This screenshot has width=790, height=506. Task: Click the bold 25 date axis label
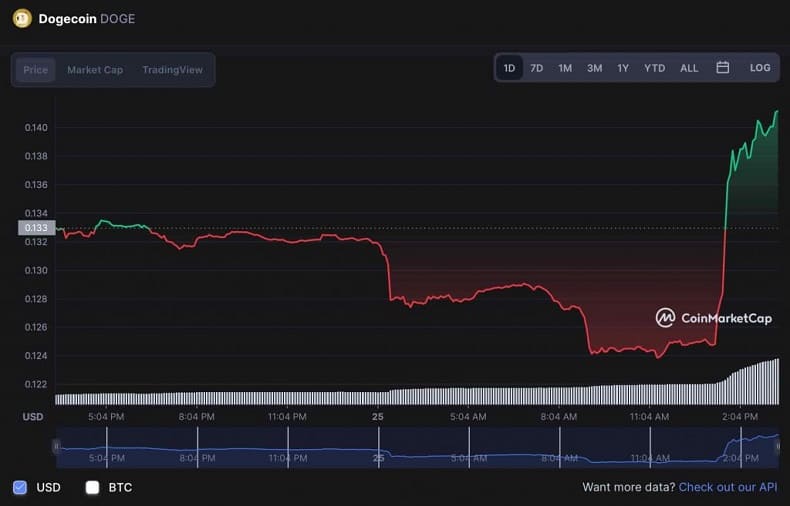(x=378, y=417)
